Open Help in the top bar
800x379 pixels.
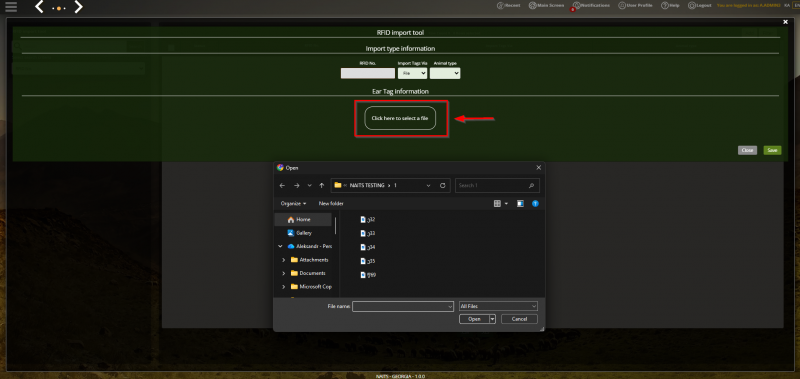670,6
